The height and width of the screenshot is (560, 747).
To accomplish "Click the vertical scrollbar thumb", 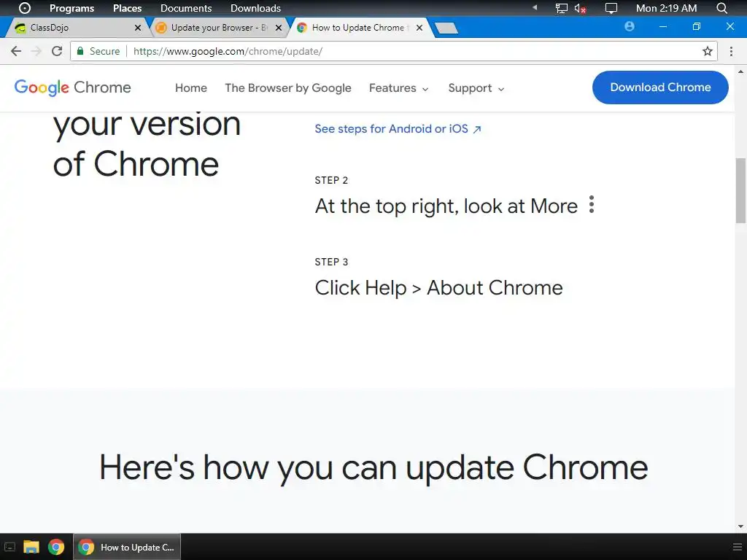I will pos(741,190).
